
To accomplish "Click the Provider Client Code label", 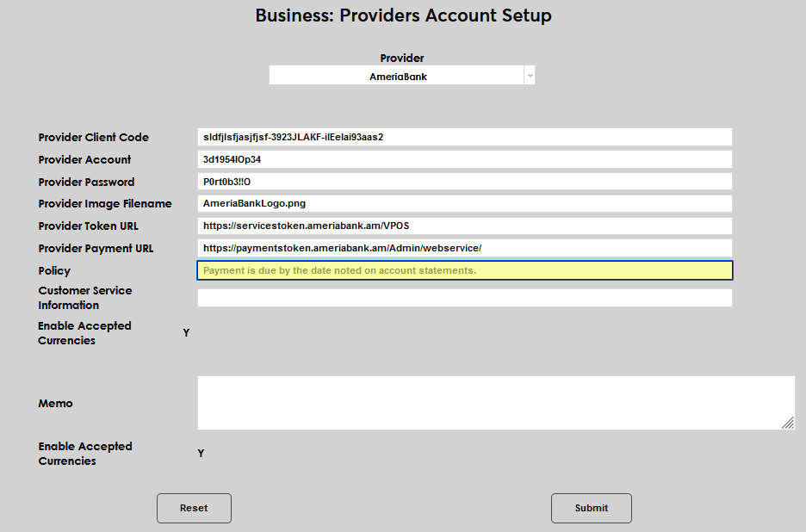I will click(x=93, y=138).
